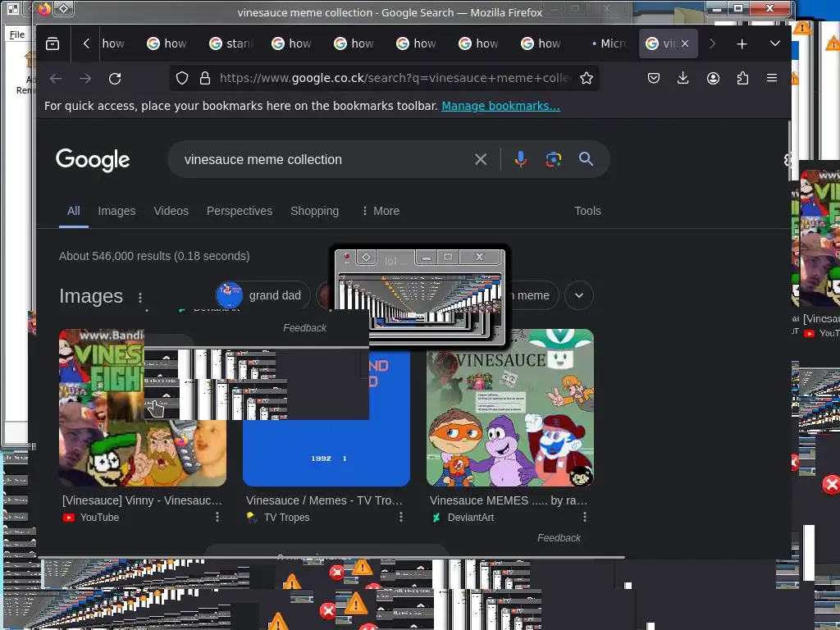This screenshot has height=630, width=840.
Task: Open options for the DeviantArt result
Action: [x=584, y=517]
